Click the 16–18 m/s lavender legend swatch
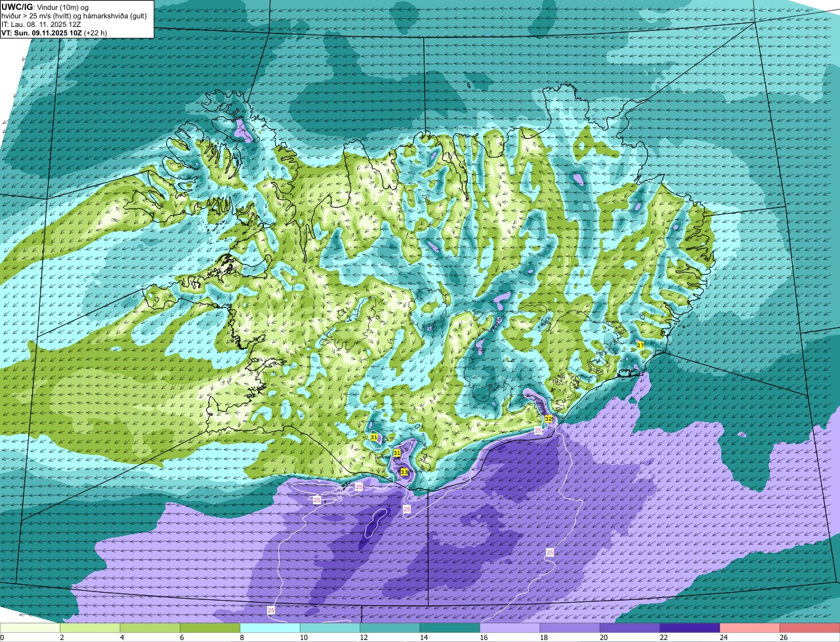 pos(510,628)
